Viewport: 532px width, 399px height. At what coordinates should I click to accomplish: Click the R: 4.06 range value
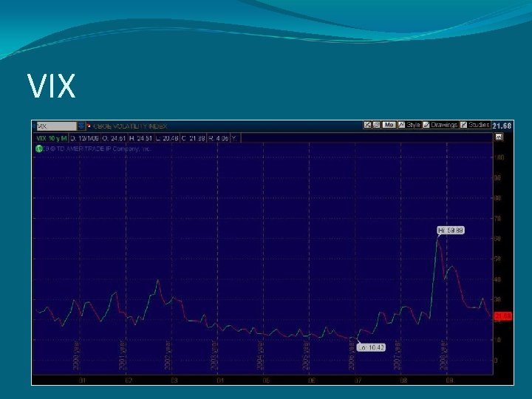tap(218, 138)
